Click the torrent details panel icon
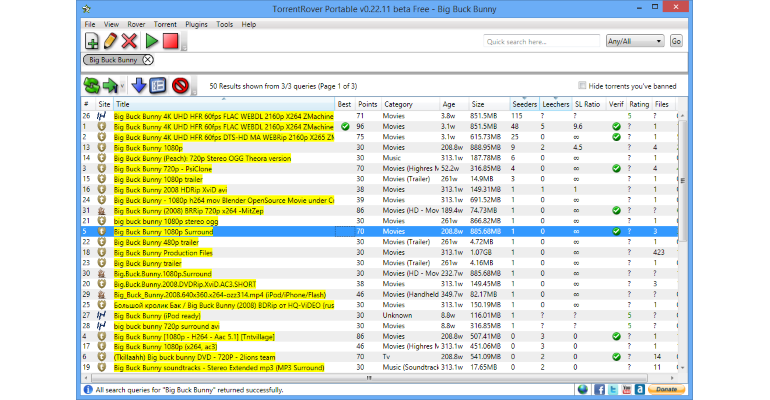This screenshot has width=770, height=400. [x=158, y=86]
